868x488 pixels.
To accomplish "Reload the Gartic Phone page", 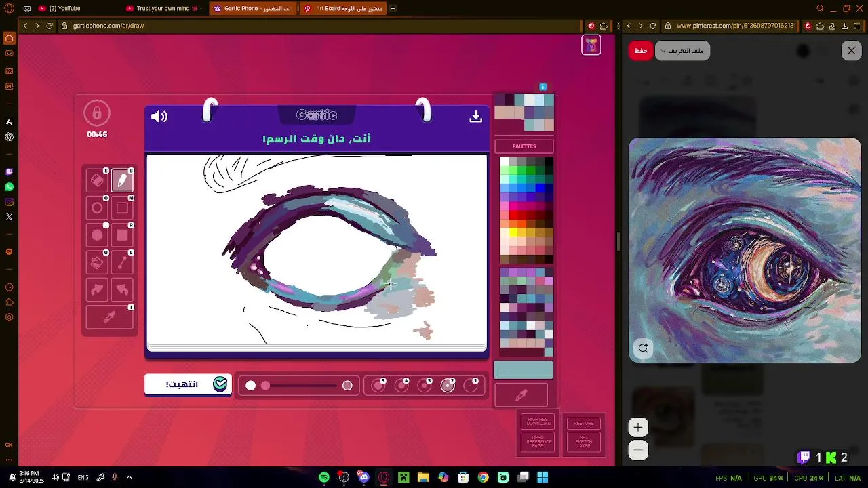I will point(50,26).
